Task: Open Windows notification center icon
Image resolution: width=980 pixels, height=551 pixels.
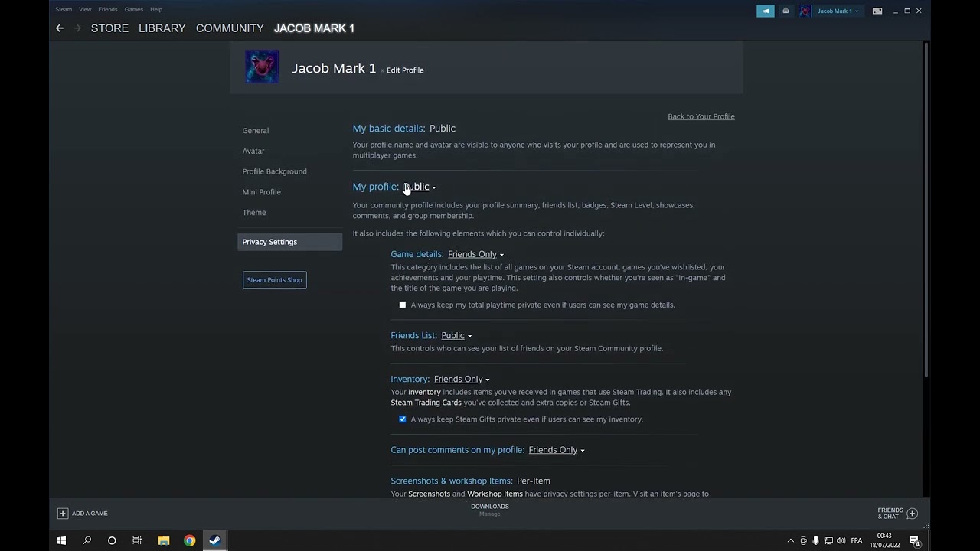Action: (x=914, y=540)
